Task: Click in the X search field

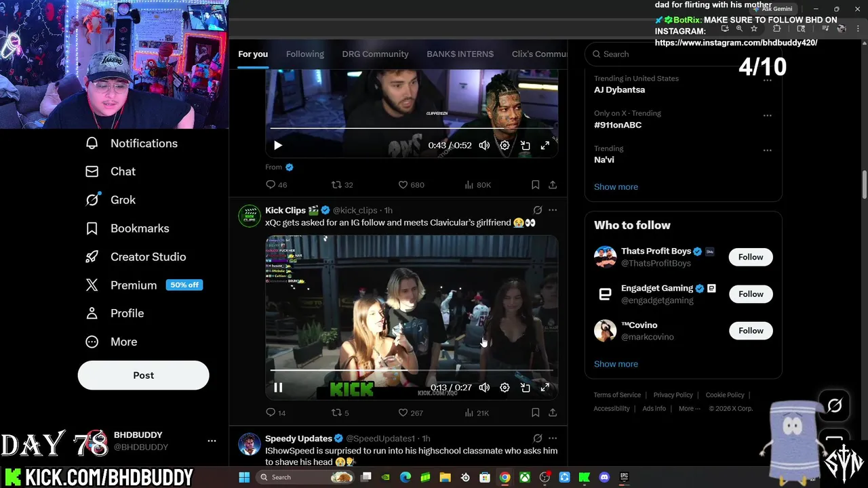Action: [x=683, y=54]
